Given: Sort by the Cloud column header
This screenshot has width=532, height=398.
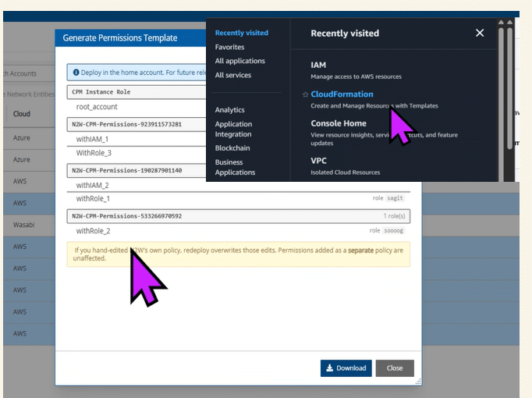Looking at the screenshot, I should pos(21,114).
